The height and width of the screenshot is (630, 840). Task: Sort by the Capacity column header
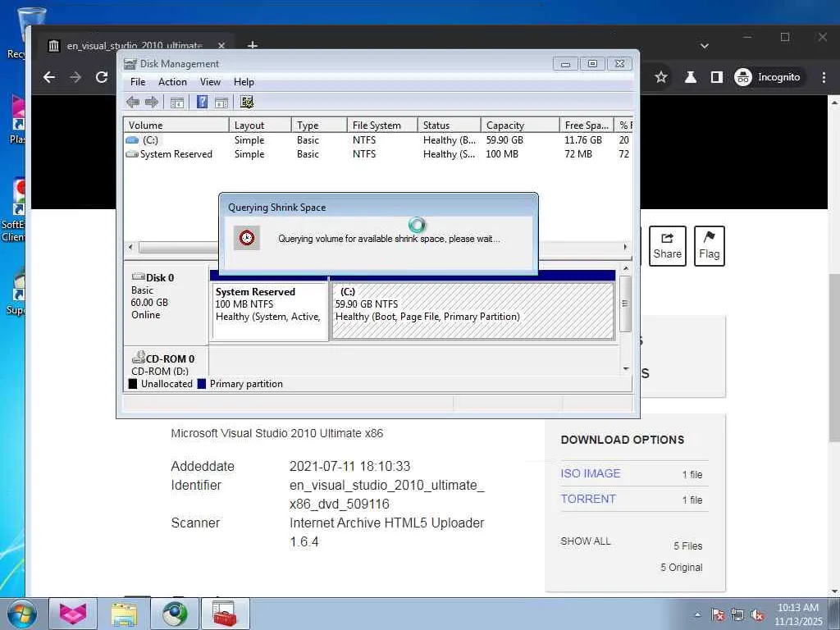(x=520, y=125)
